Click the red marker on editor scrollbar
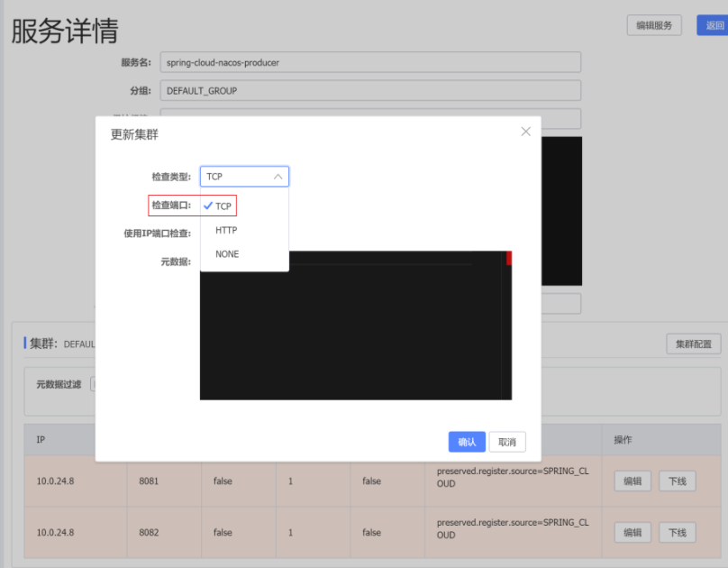This screenshot has height=568, width=728. [x=509, y=259]
